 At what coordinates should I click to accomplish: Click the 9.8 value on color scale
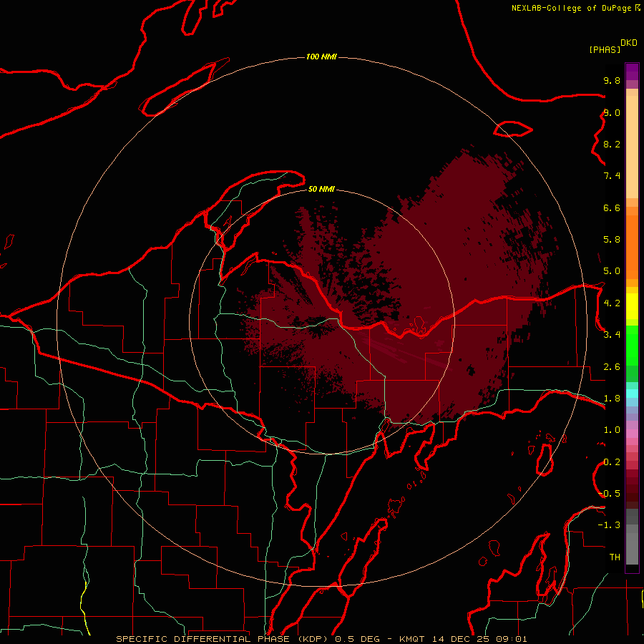(612, 80)
